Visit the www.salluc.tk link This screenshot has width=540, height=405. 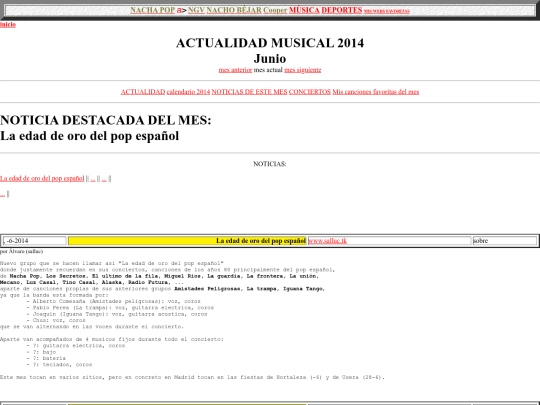(327, 241)
